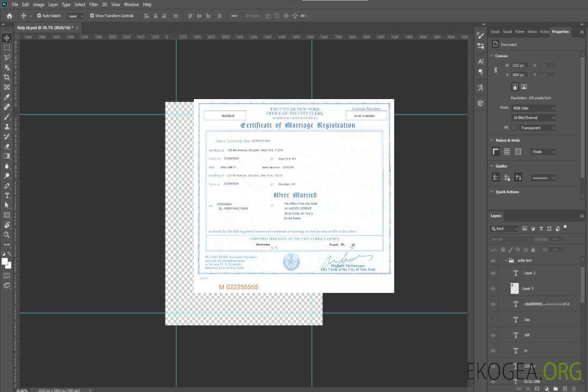Toggle rulers display in Rulers & Grids
The image size is (588, 392).
point(496,151)
